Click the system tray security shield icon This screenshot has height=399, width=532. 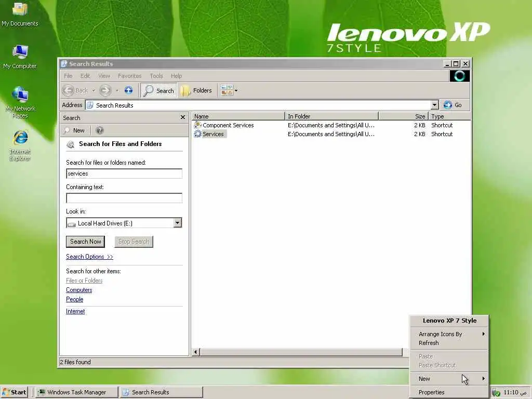point(496,393)
